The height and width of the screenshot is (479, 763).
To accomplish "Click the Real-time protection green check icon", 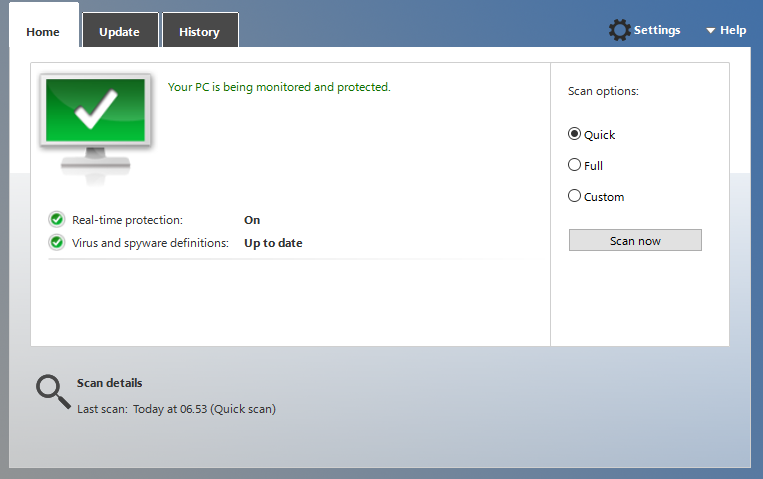I will [56, 220].
